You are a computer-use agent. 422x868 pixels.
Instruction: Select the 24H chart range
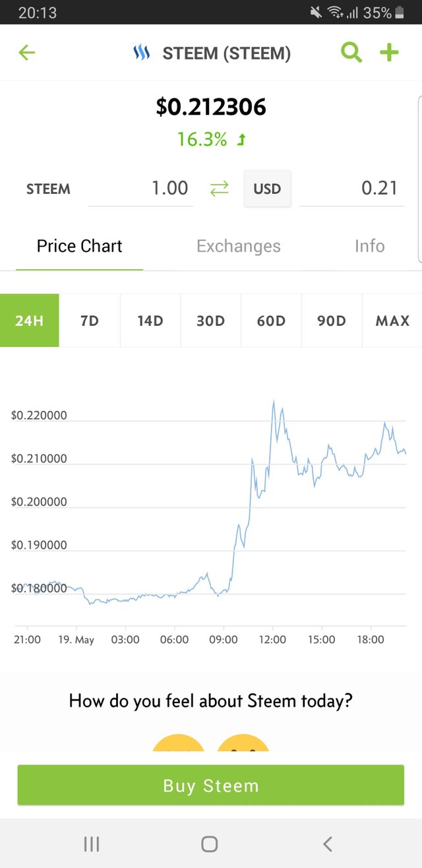point(30,321)
